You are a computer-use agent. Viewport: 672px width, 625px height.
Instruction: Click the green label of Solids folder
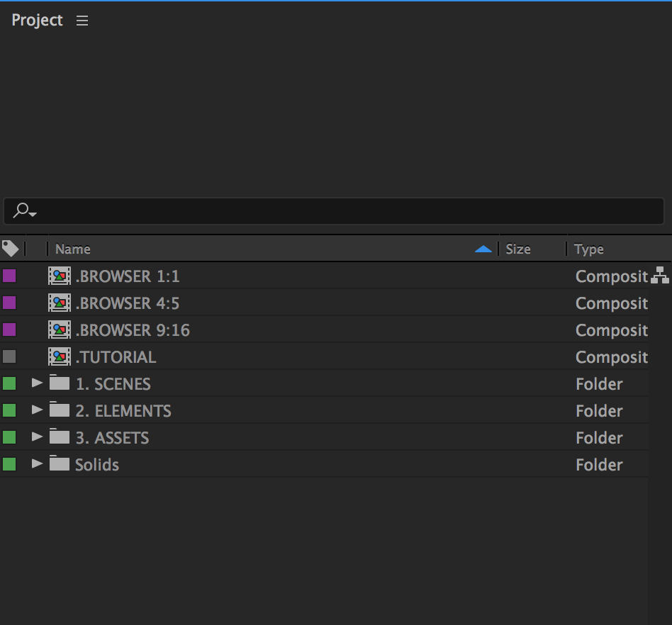(x=9, y=464)
